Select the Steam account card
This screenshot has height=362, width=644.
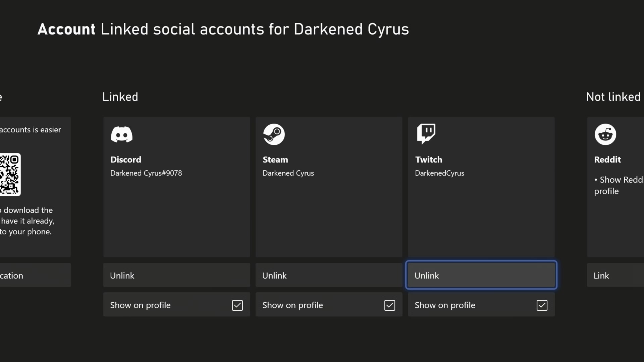(x=328, y=186)
